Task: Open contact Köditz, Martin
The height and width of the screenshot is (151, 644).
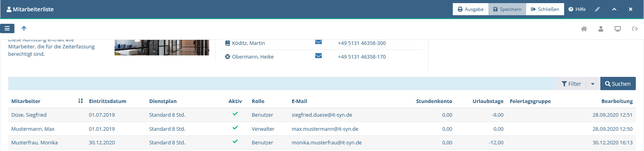Action: click(x=248, y=43)
